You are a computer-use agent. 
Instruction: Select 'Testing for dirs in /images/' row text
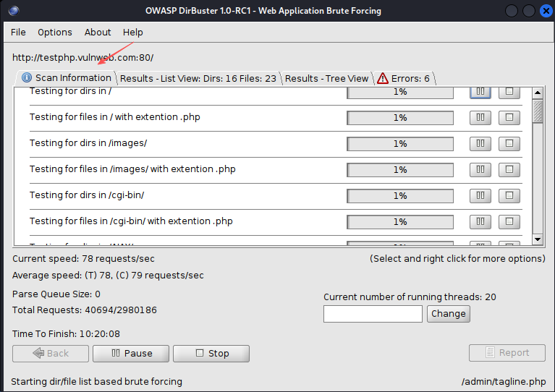pos(88,143)
